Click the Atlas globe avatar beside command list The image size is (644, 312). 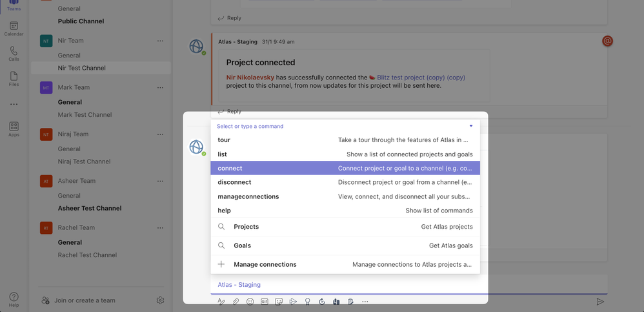click(197, 147)
